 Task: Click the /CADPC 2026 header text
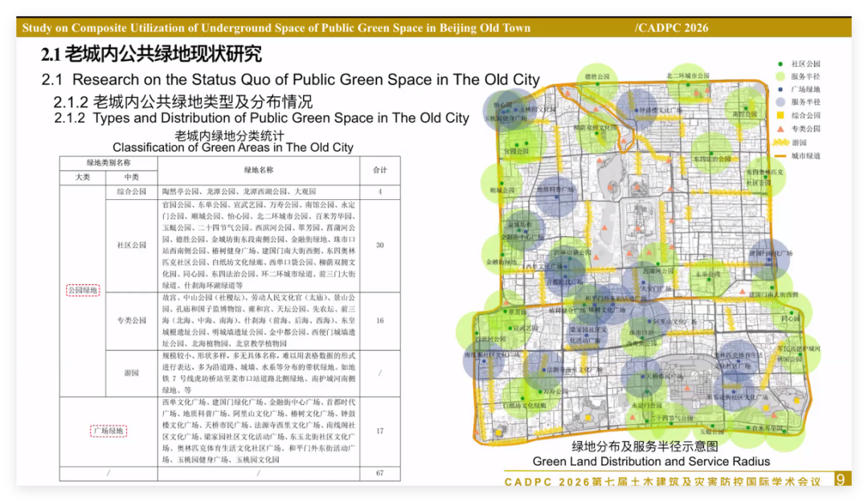pos(671,27)
